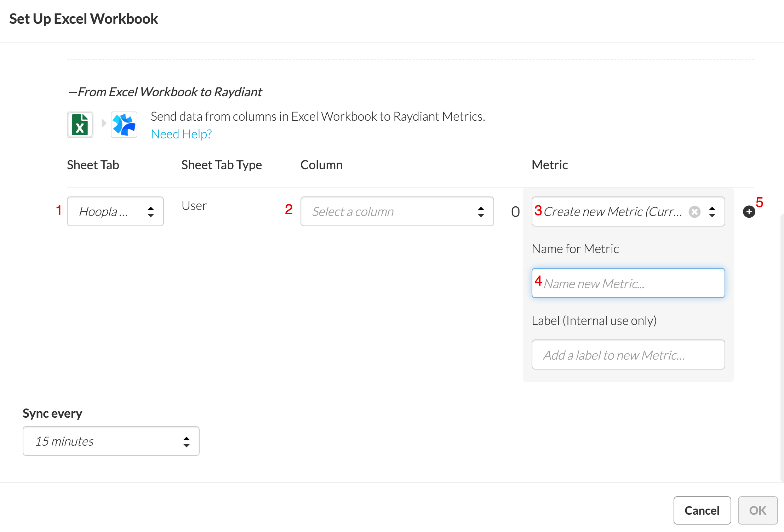
Task: Click the OK button
Action: point(758,510)
